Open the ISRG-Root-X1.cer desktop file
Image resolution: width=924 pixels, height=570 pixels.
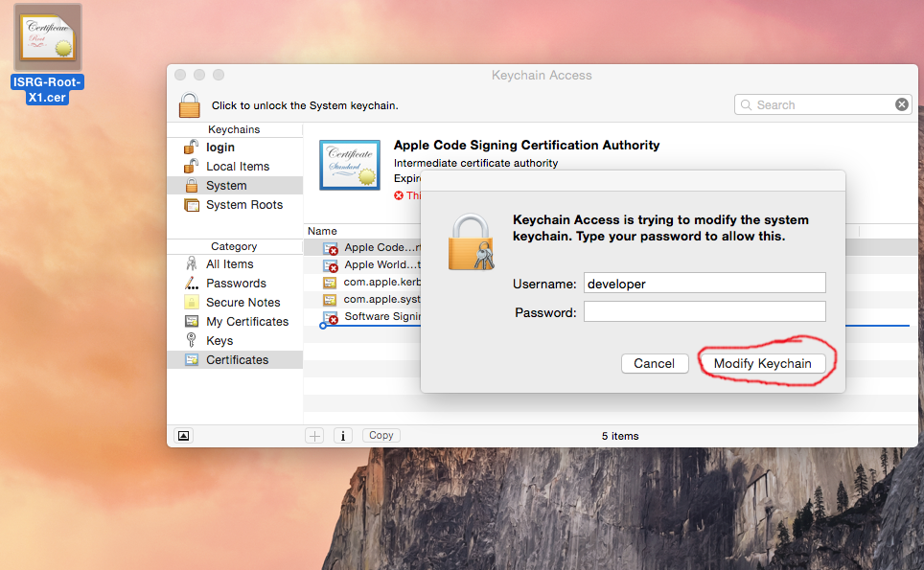(48, 55)
